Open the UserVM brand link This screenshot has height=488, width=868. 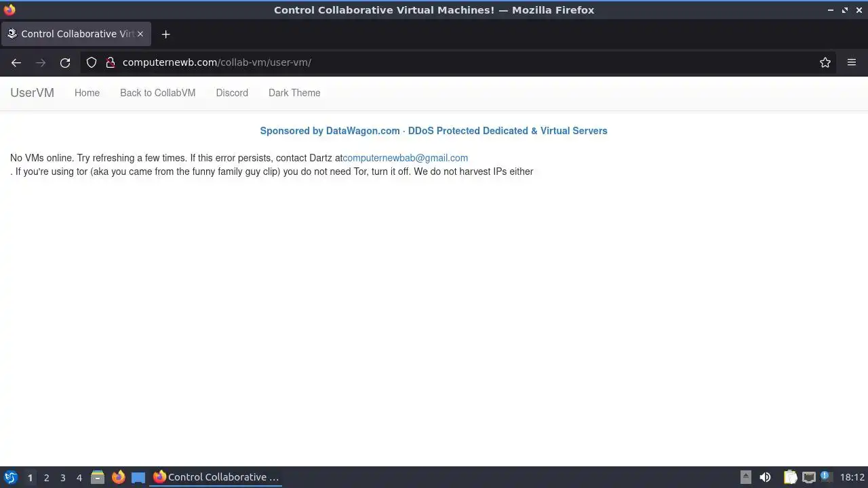[32, 93]
